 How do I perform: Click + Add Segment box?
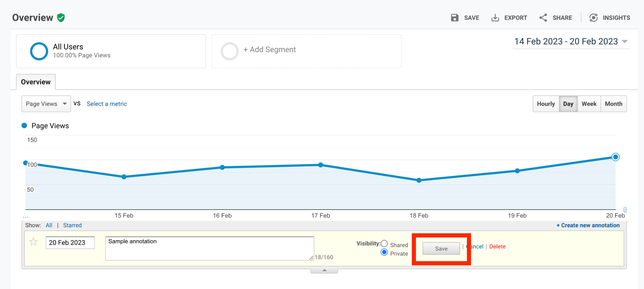307,51
